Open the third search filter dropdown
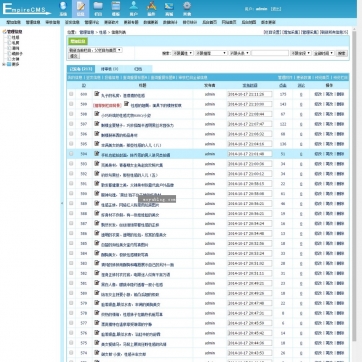This screenshot has width=362, height=362. (240, 53)
